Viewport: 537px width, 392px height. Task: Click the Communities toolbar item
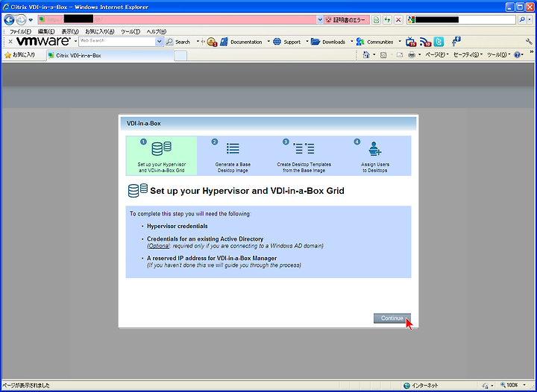[374, 42]
